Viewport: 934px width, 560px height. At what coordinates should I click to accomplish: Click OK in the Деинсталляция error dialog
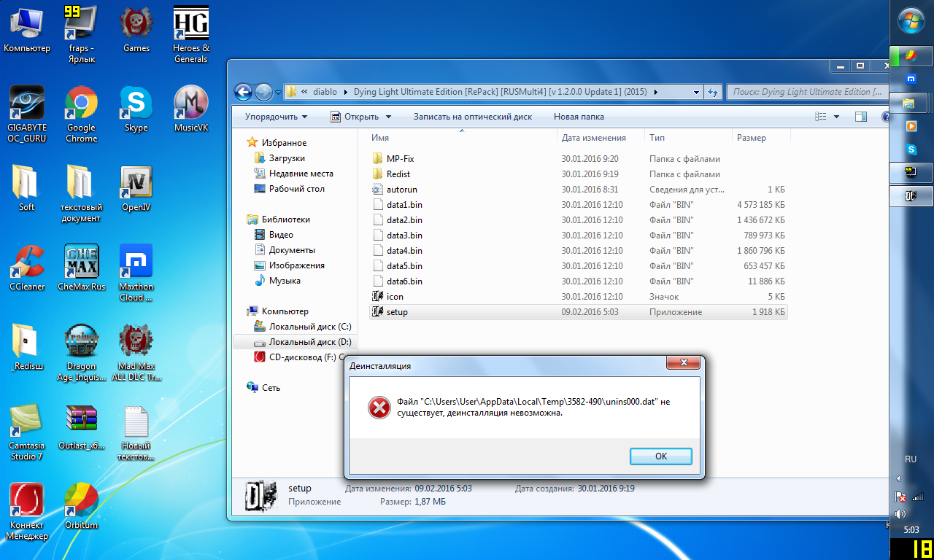[660, 456]
